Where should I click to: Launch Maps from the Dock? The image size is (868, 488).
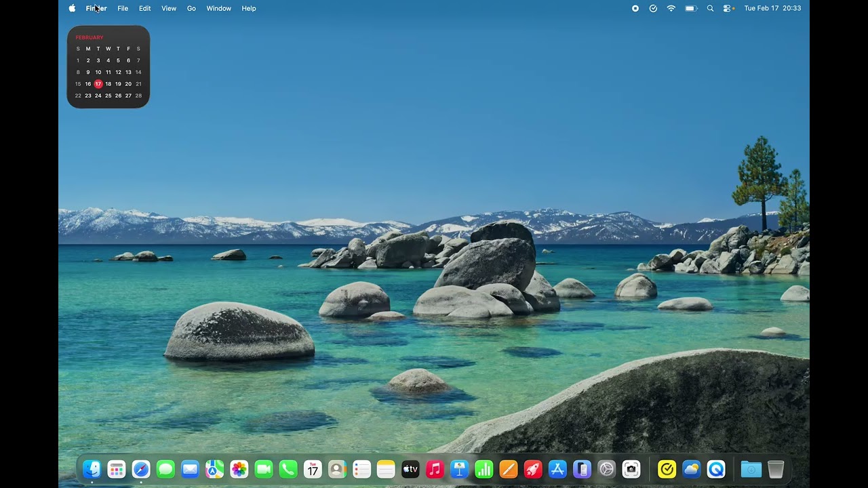(x=214, y=469)
